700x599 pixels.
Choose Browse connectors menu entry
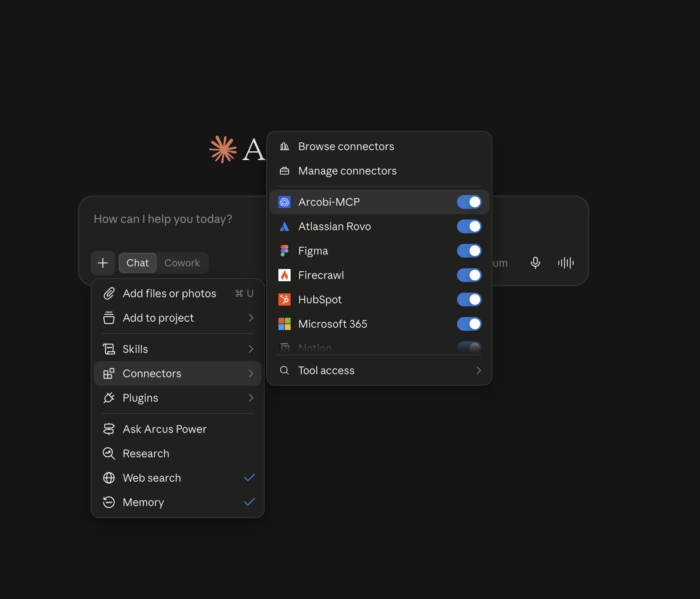pos(379,146)
